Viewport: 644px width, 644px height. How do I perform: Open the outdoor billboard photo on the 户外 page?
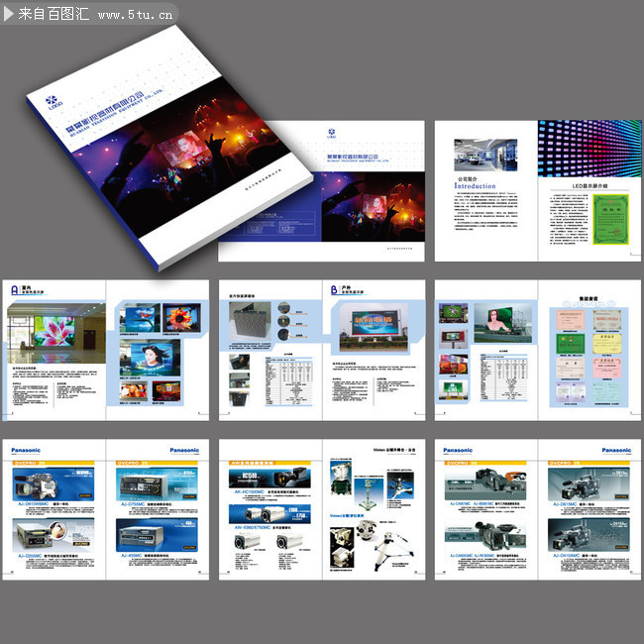(x=374, y=327)
